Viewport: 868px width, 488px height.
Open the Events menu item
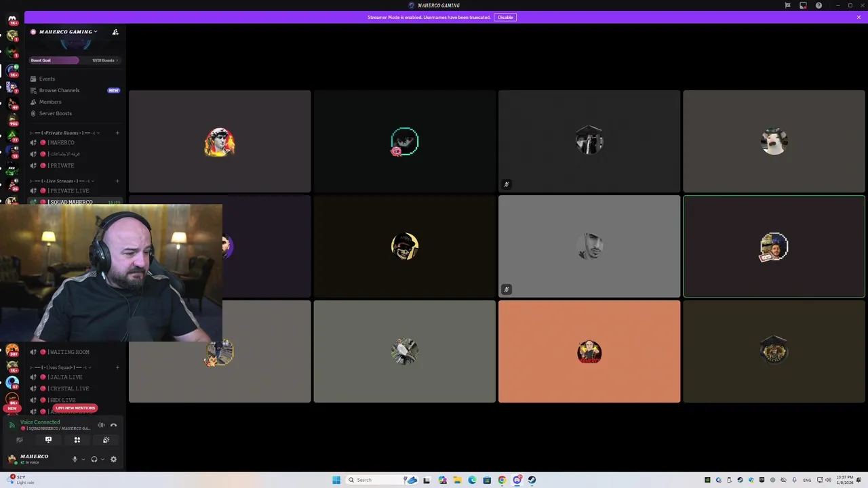[75, 79]
